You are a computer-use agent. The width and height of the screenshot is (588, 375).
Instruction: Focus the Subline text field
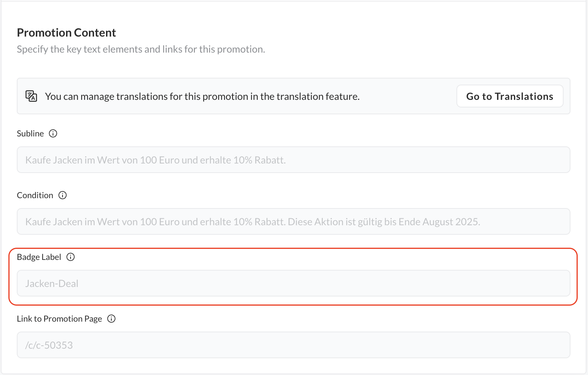(293, 160)
